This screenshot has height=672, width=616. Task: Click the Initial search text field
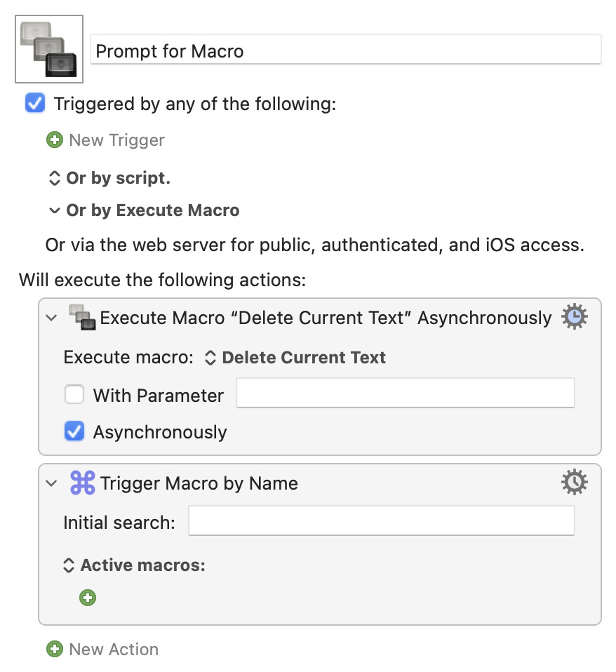point(381,522)
